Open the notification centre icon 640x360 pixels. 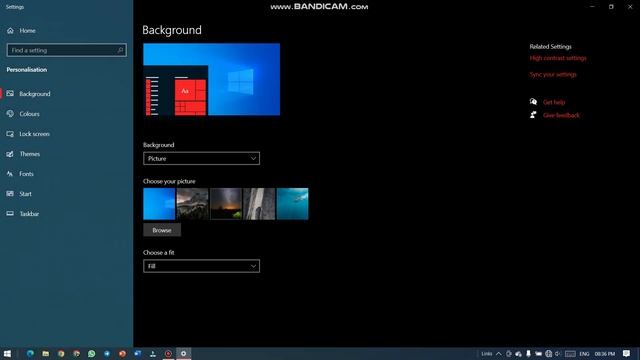coord(627,353)
